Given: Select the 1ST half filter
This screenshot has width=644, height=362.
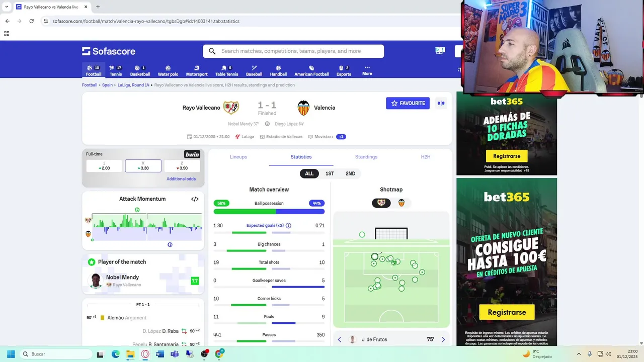Looking at the screenshot, I should (x=330, y=173).
